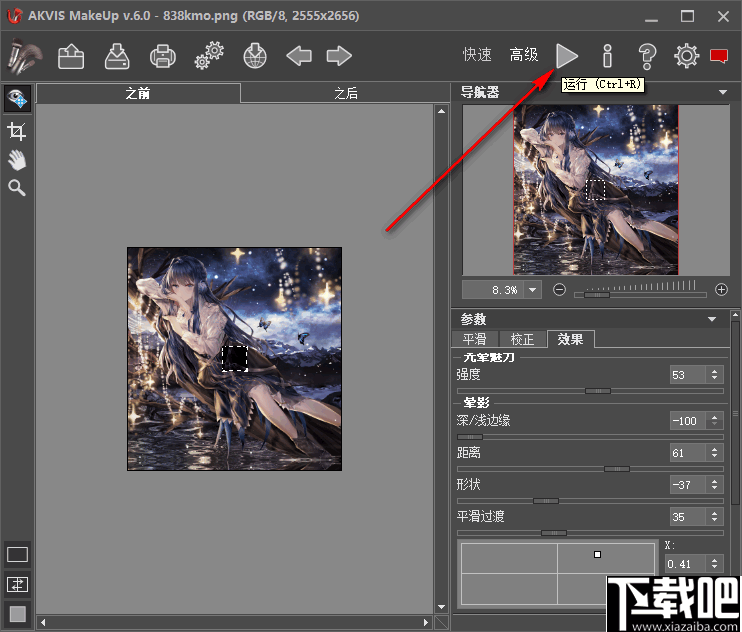Run processing with the play button

(566, 56)
